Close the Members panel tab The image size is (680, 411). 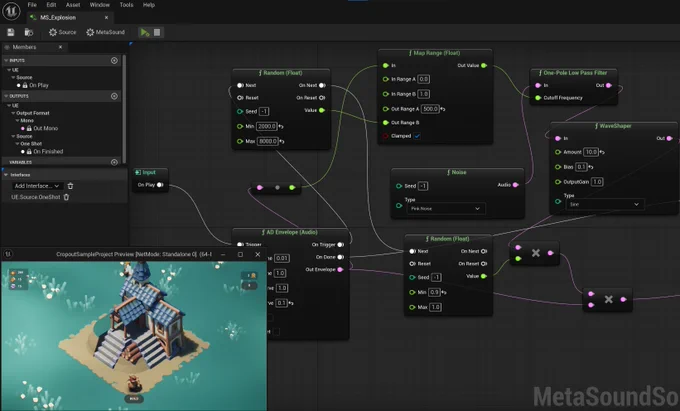point(60,47)
